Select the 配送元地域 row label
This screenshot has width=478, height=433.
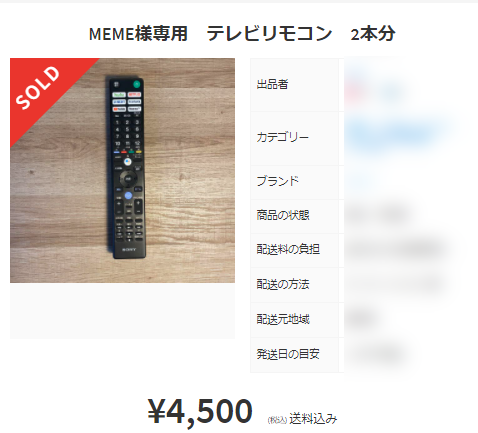[283, 319]
